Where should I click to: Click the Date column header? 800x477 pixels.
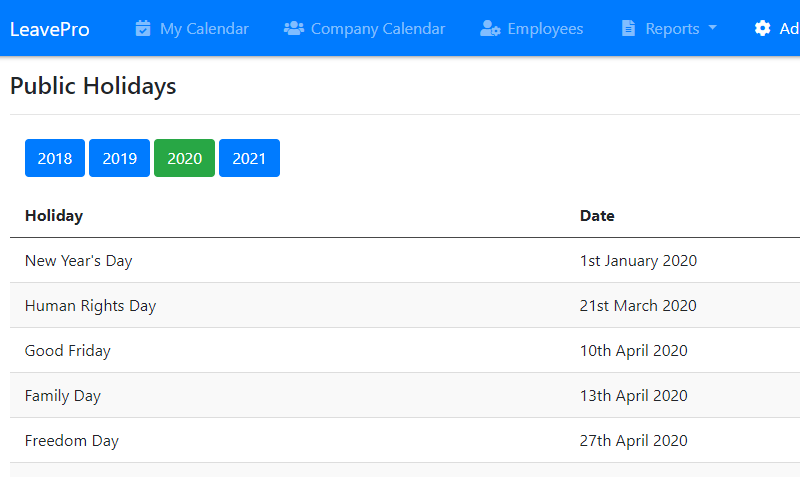[x=597, y=215]
